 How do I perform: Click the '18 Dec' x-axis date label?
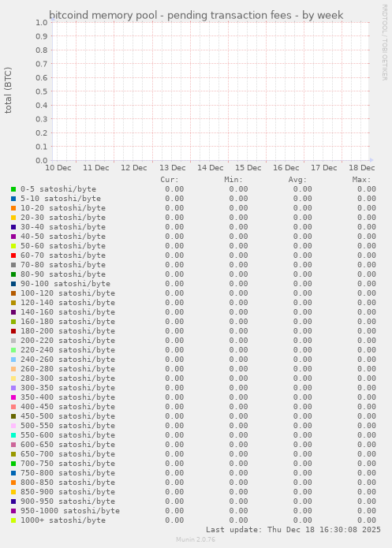[361, 168]
